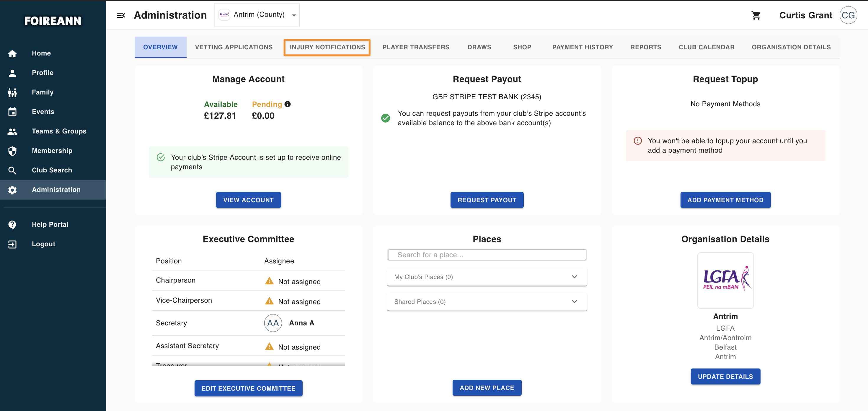
Task: Click the Logout exit icon
Action: click(12, 244)
